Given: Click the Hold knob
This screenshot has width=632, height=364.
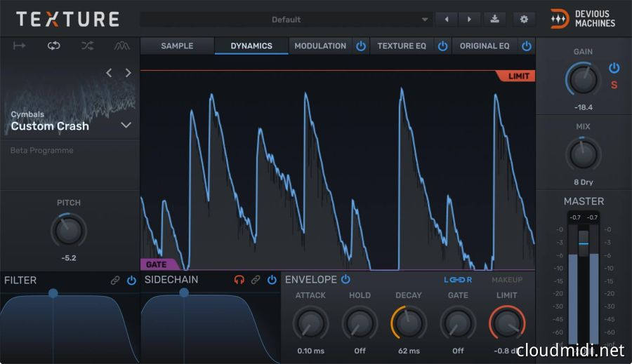Looking at the screenshot, I should (360, 323).
